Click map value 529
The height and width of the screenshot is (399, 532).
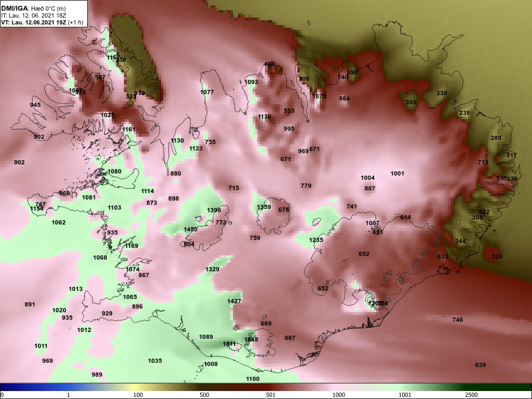(497, 256)
